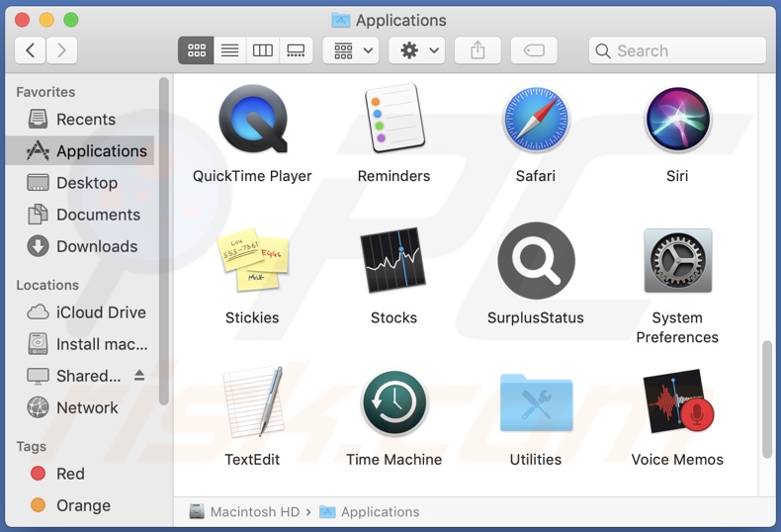Viewport: 781px width, 532px height.
Task: Open Network in the sidebar
Action: [80, 407]
